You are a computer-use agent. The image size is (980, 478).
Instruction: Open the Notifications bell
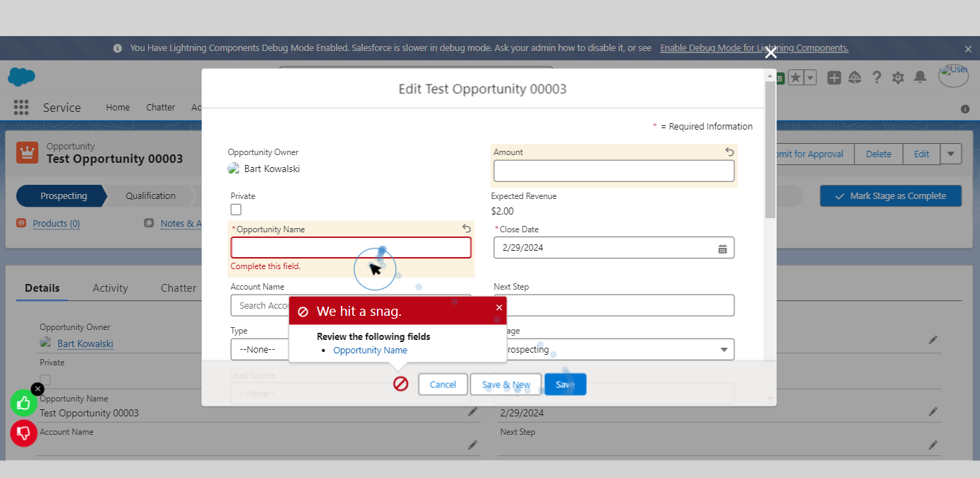tap(920, 77)
